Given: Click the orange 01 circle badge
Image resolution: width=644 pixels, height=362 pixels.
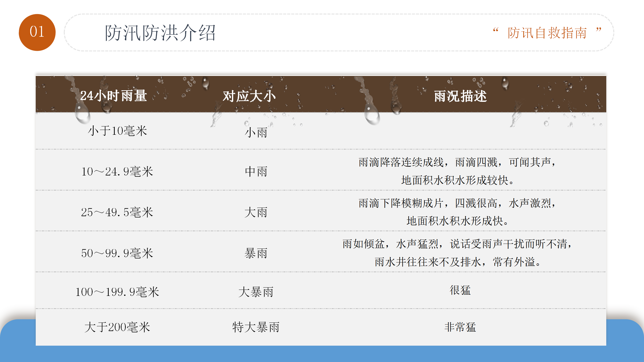Looking at the screenshot, I should 37,32.
